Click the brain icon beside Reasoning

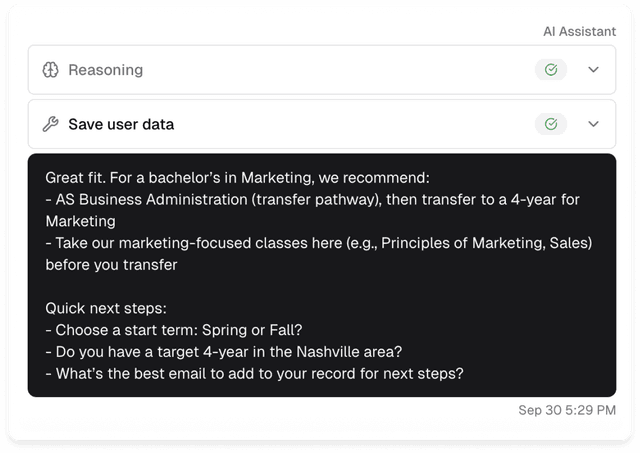click(x=50, y=70)
